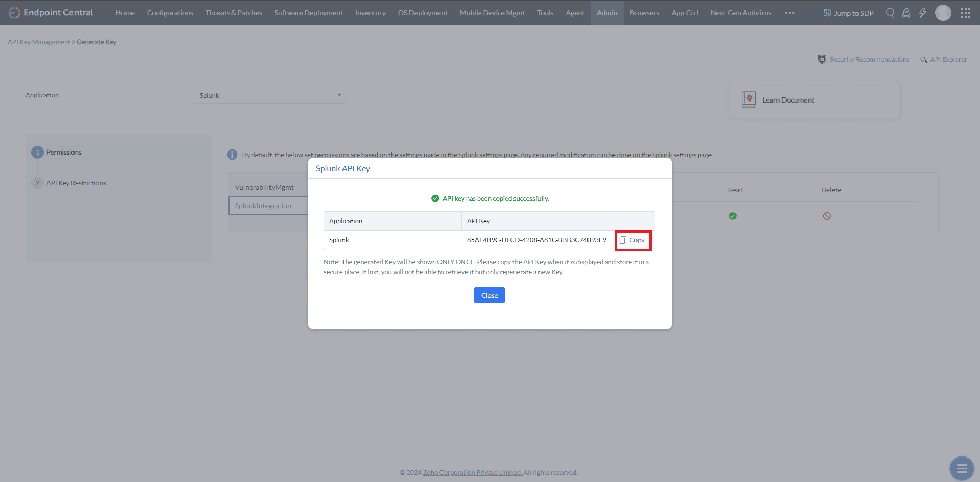Image resolution: width=980 pixels, height=482 pixels.
Task: Open the user profile avatar
Action: point(943,13)
